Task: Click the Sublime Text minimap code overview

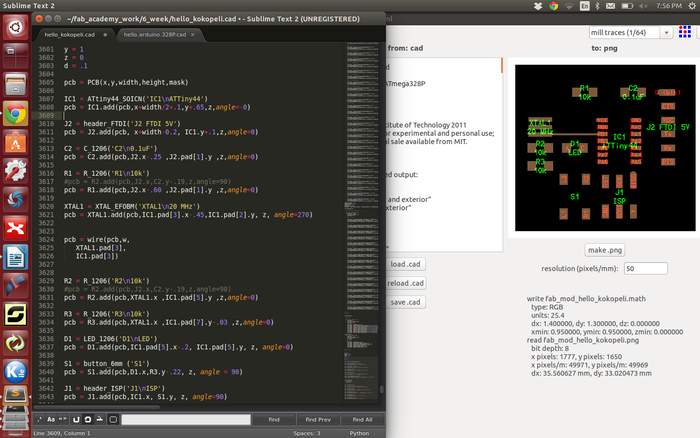Action: pos(362,221)
